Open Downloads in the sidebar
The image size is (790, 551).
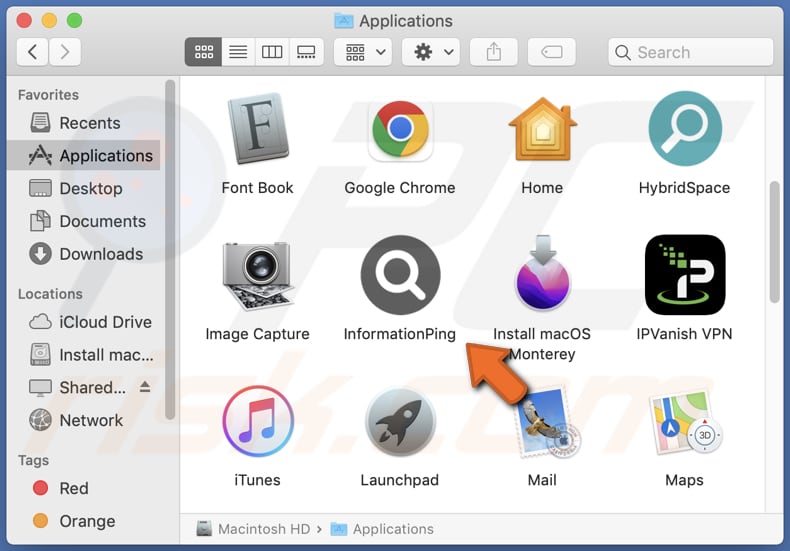click(x=83, y=254)
